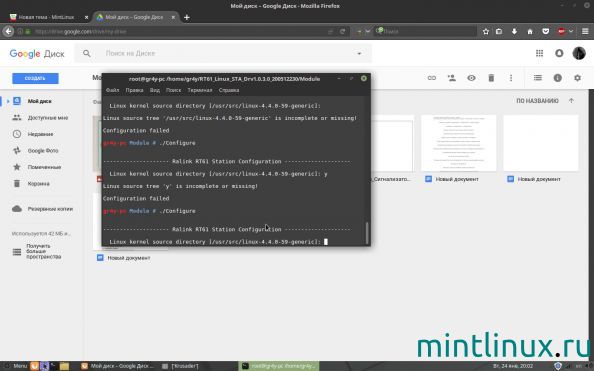Focus the Drive search field

[227, 53]
